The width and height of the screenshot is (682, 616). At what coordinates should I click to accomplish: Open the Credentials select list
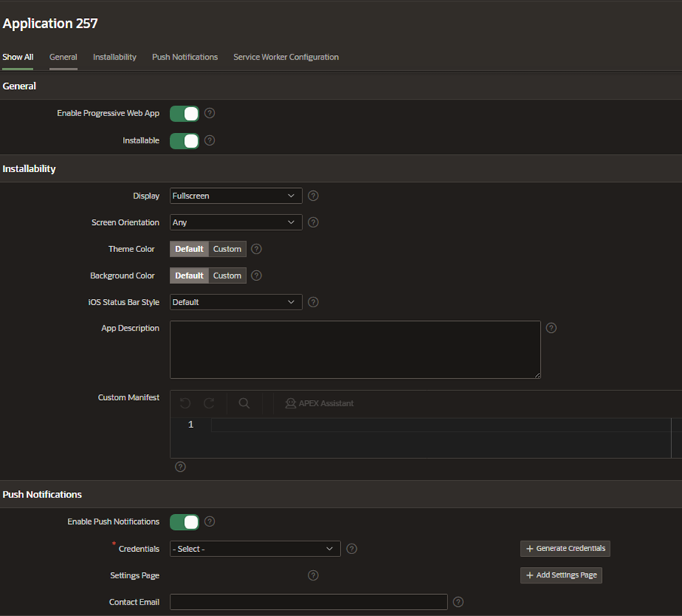[255, 549]
